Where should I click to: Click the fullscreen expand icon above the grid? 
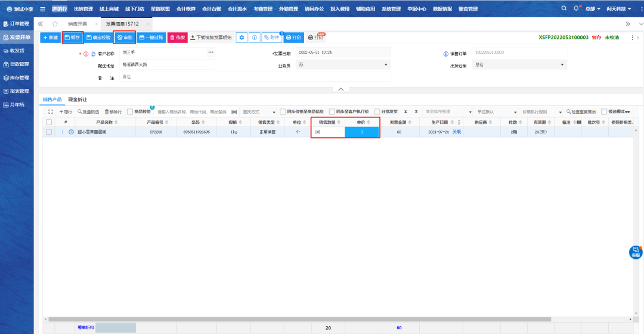pos(51,112)
